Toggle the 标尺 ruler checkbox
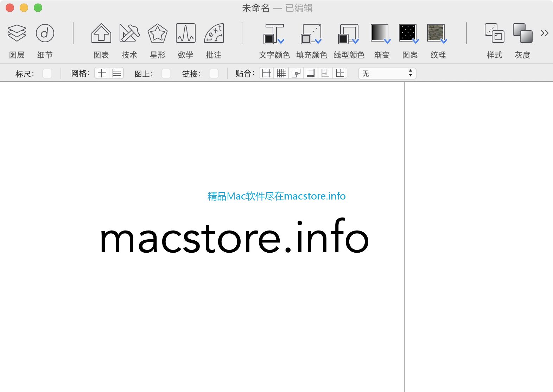 pyautogui.click(x=47, y=74)
